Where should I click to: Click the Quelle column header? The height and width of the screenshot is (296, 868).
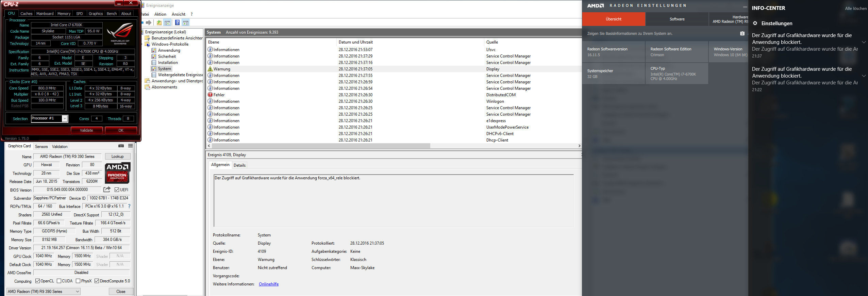tap(533, 42)
